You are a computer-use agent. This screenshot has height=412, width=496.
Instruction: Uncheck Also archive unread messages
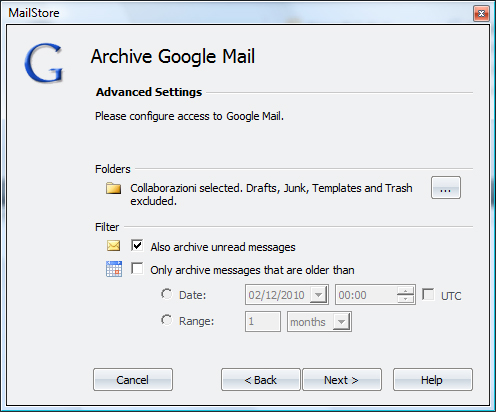click(137, 245)
